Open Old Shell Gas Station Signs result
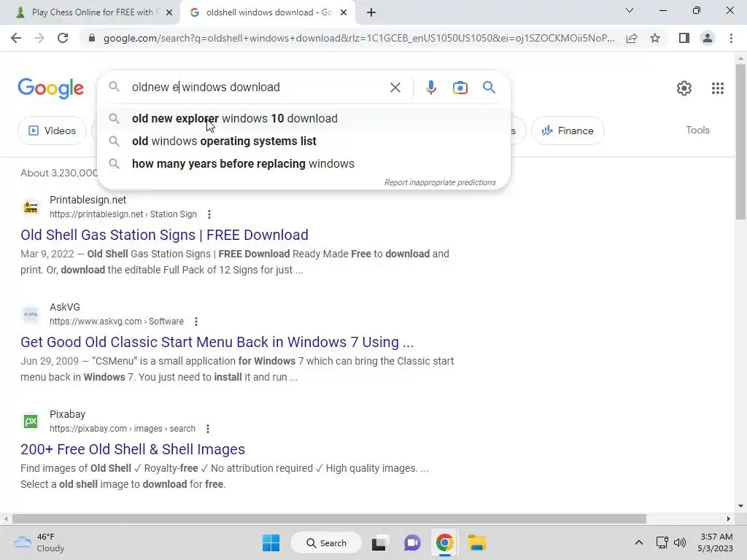This screenshot has width=747, height=560. (164, 235)
